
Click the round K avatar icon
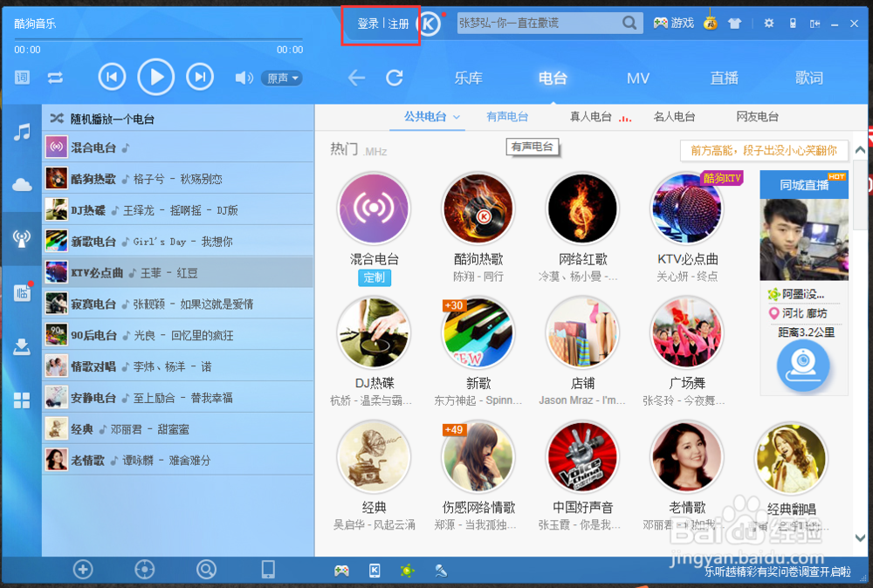point(429,24)
